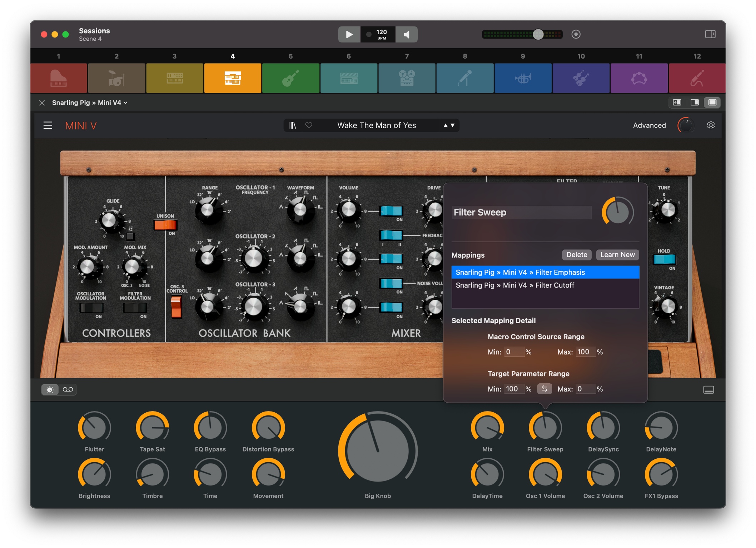Toggle the Oscillator Modulation switch
Viewport: 756px width, 548px height.
[x=91, y=308]
